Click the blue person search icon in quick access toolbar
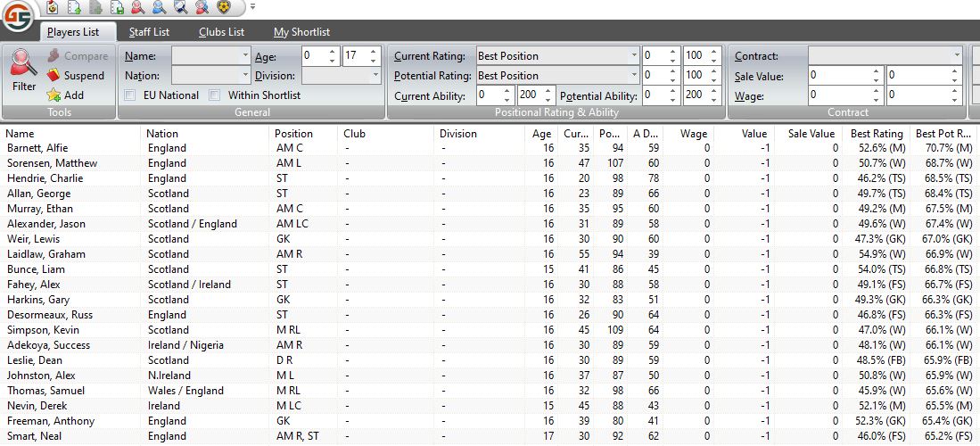Viewport: 980px width, 446px height. pos(159,7)
